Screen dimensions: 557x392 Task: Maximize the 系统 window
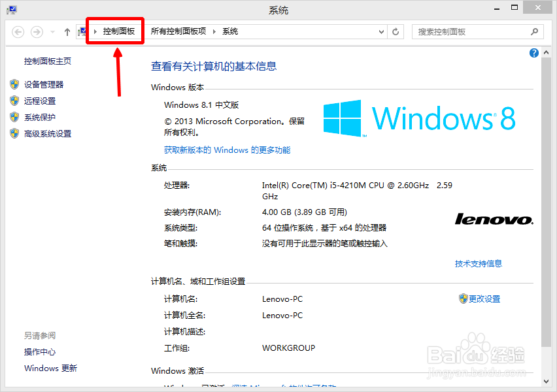click(x=515, y=7)
